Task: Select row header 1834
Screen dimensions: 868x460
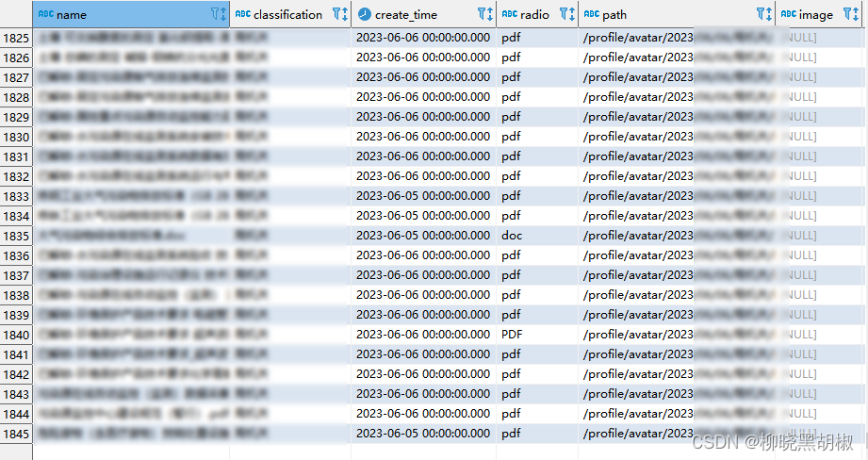Action: pyautogui.click(x=16, y=216)
